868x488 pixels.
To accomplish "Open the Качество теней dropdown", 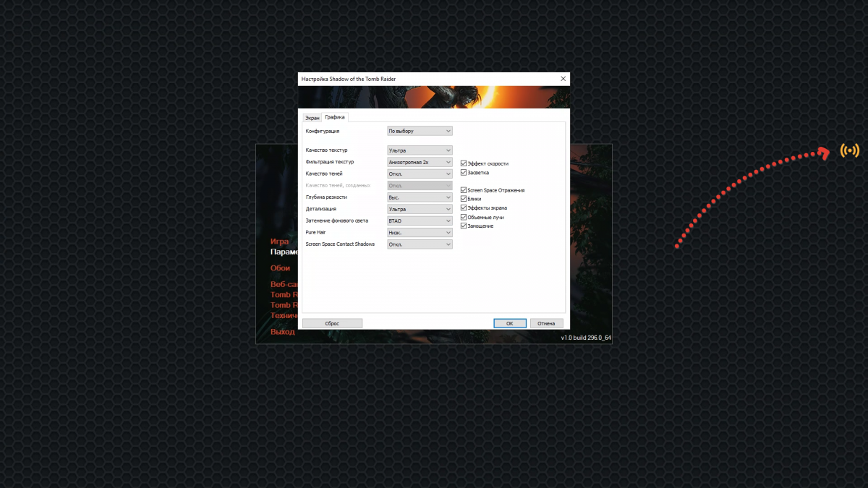I will [420, 174].
